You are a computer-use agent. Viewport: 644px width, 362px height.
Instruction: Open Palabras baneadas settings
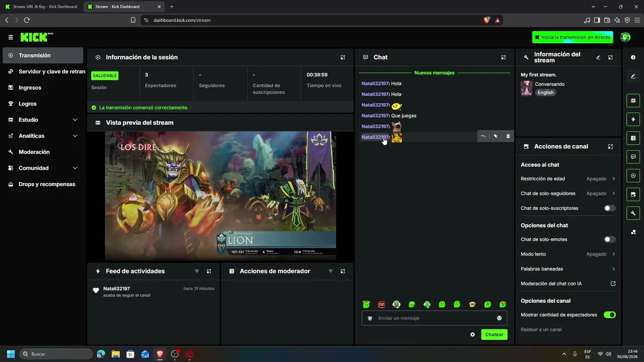tap(568, 269)
